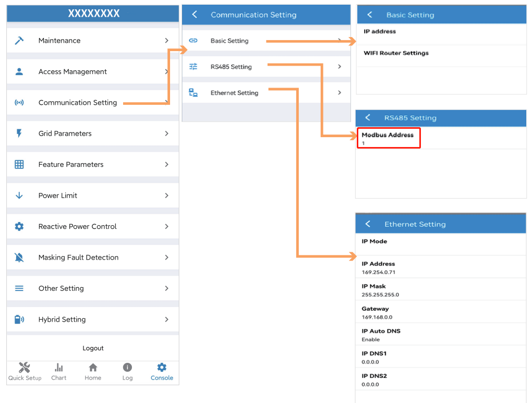This screenshot has width=532, height=403.
Task: Click the Masking Fault Detection bell icon
Action: (x=19, y=257)
